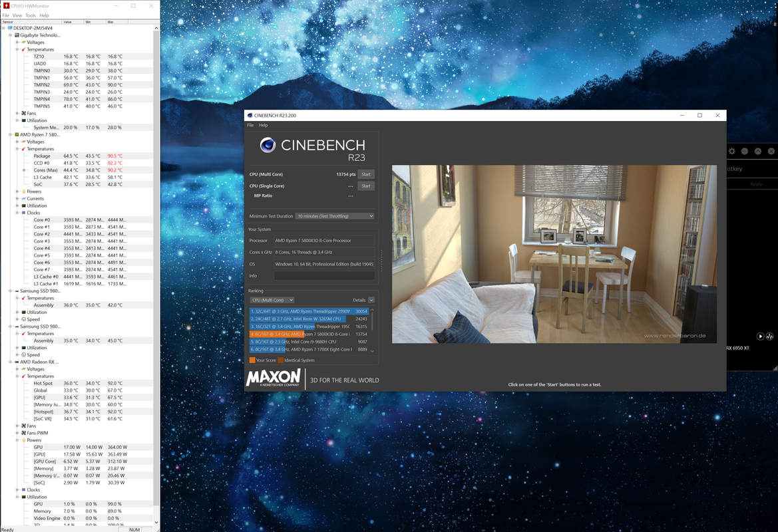Open the Tools menu in HWMonitor
This screenshot has height=532, width=778.
(x=31, y=15)
